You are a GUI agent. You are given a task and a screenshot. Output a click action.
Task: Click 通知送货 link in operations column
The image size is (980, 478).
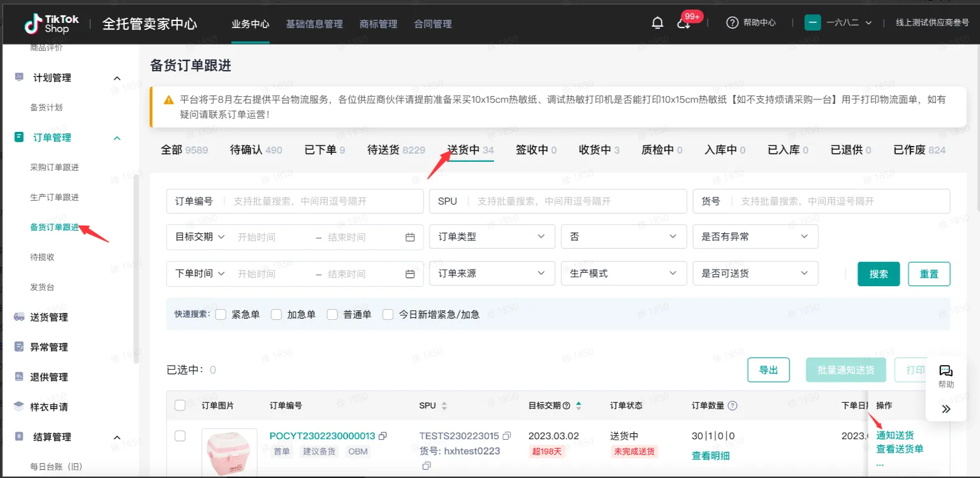tap(895, 435)
